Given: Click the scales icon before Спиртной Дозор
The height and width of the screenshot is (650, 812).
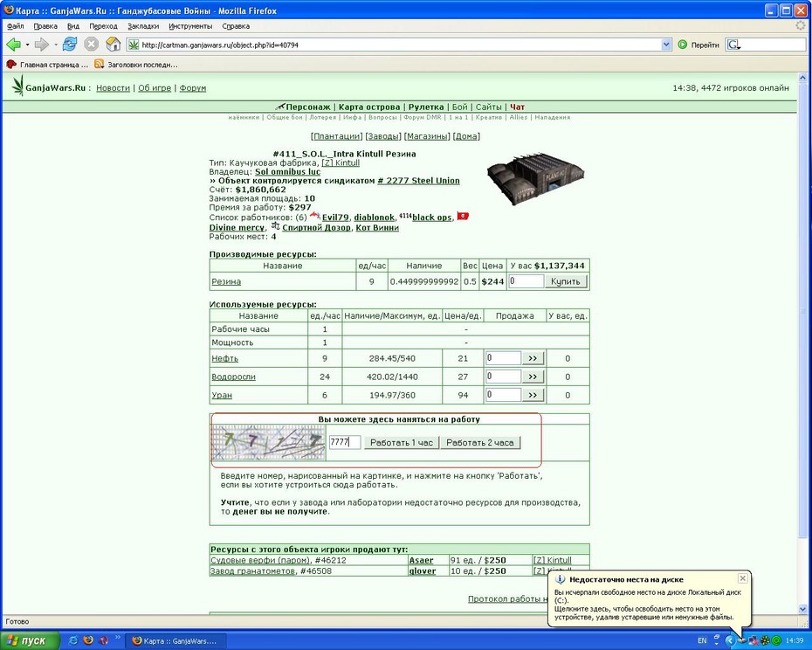Looking at the screenshot, I should [x=276, y=226].
